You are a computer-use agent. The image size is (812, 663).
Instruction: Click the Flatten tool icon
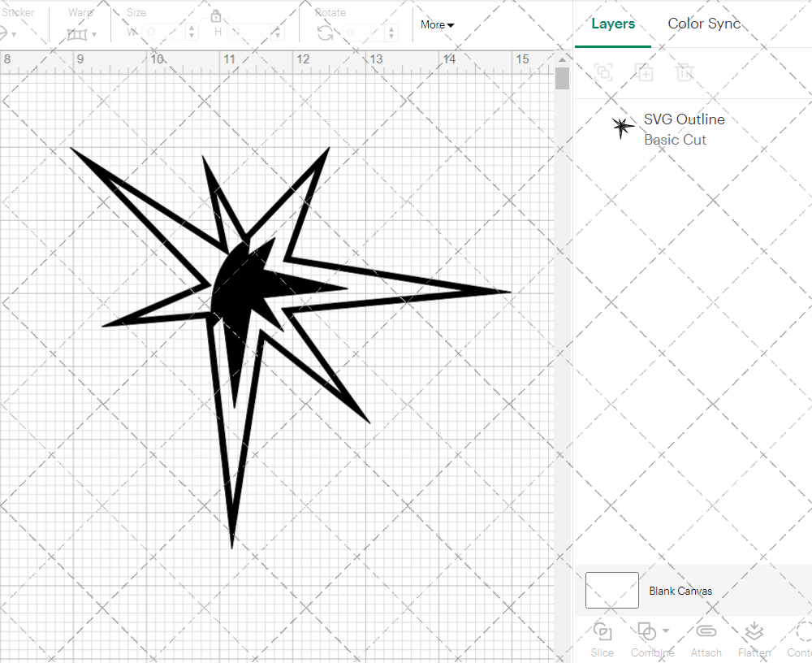(754, 632)
